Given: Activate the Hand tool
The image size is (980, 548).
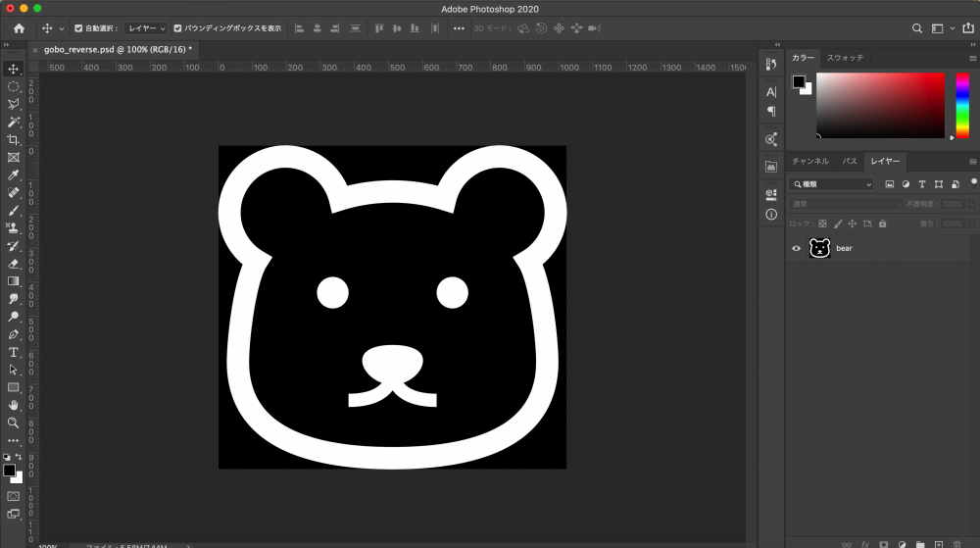Looking at the screenshot, I should (x=14, y=405).
